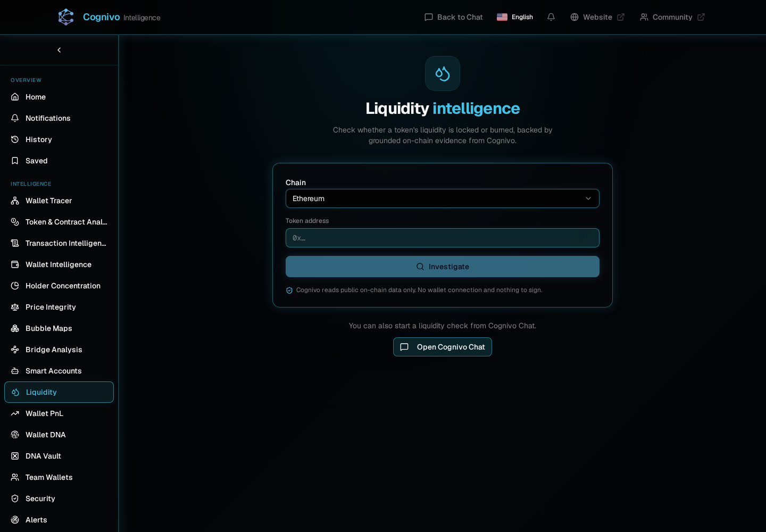
Task: Click the Investigate button
Action: point(443,267)
